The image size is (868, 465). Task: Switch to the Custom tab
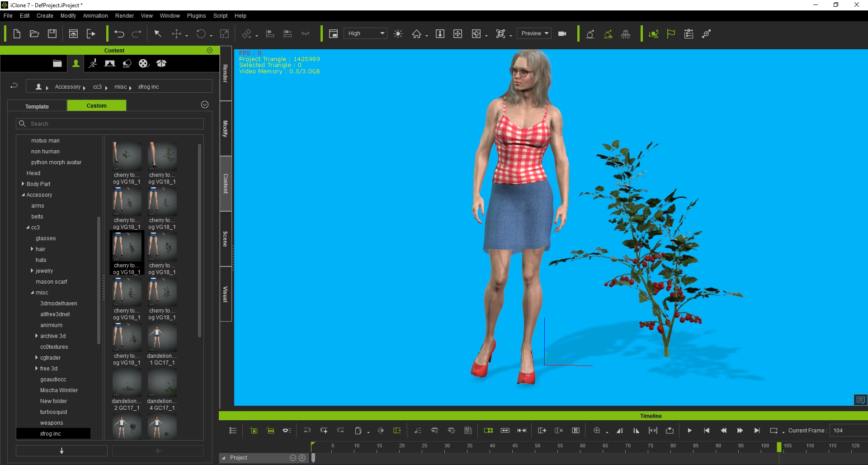(x=97, y=105)
